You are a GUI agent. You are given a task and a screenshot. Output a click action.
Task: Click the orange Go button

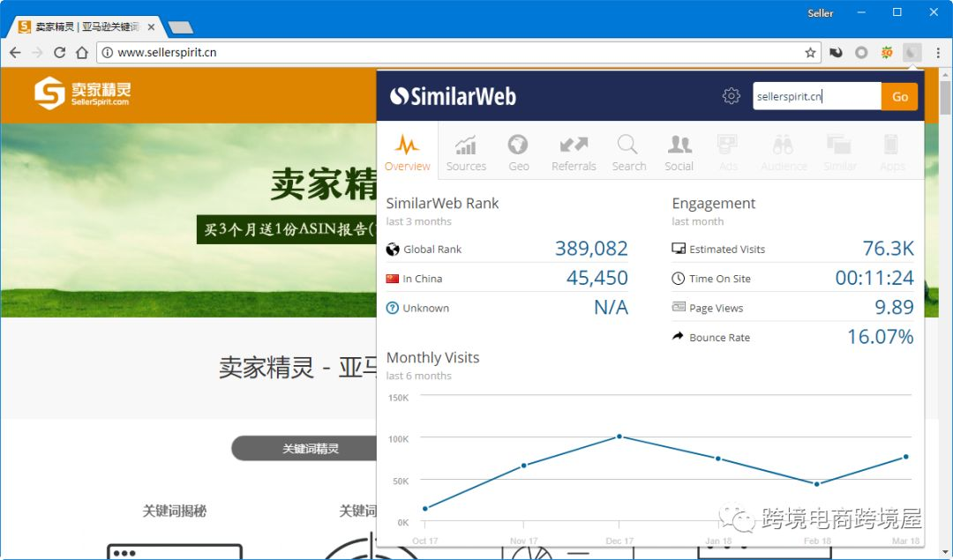899,97
